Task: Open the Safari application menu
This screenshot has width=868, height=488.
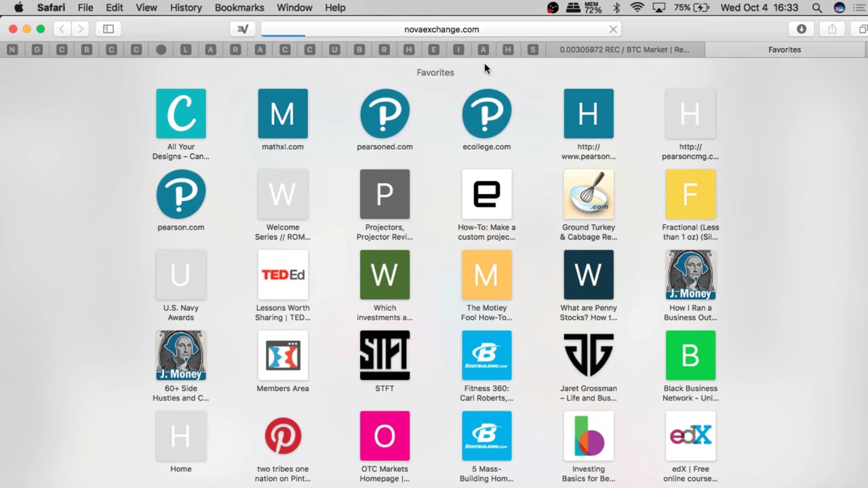Action: point(51,7)
